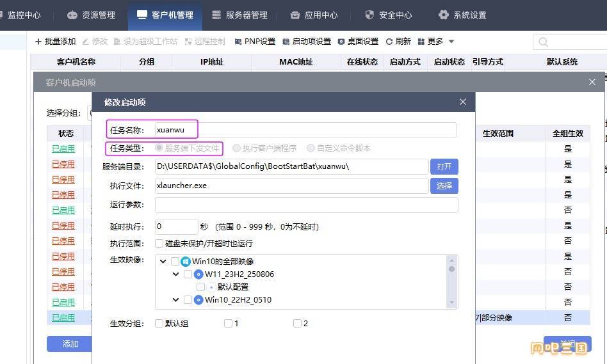Check the Win10的全部映像 checkbox

175,262
